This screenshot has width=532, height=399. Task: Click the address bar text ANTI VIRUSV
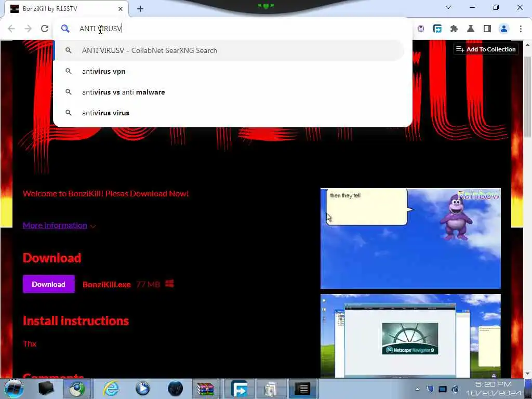click(x=100, y=29)
